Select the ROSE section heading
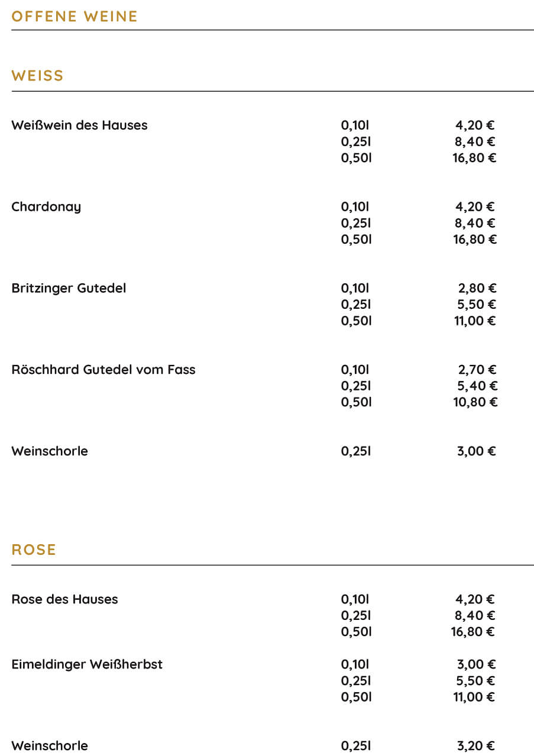Viewport: 534px width, 756px height. click(x=34, y=550)
